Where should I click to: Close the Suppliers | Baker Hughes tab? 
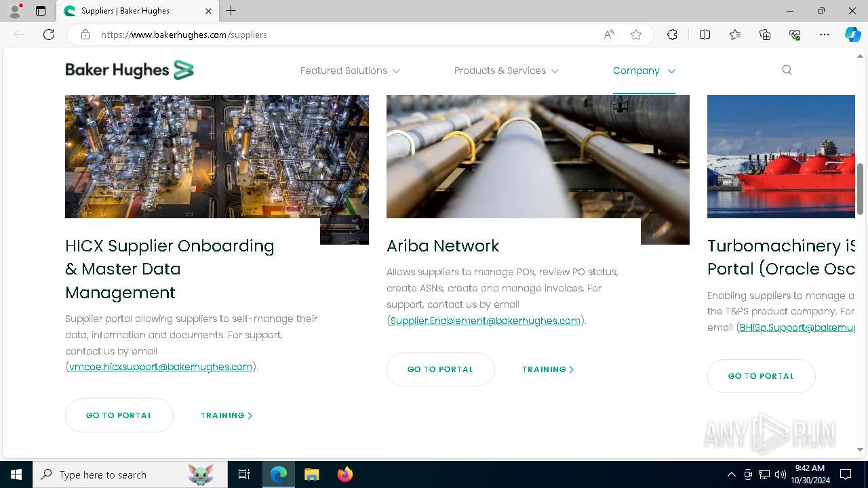[208, 11]
